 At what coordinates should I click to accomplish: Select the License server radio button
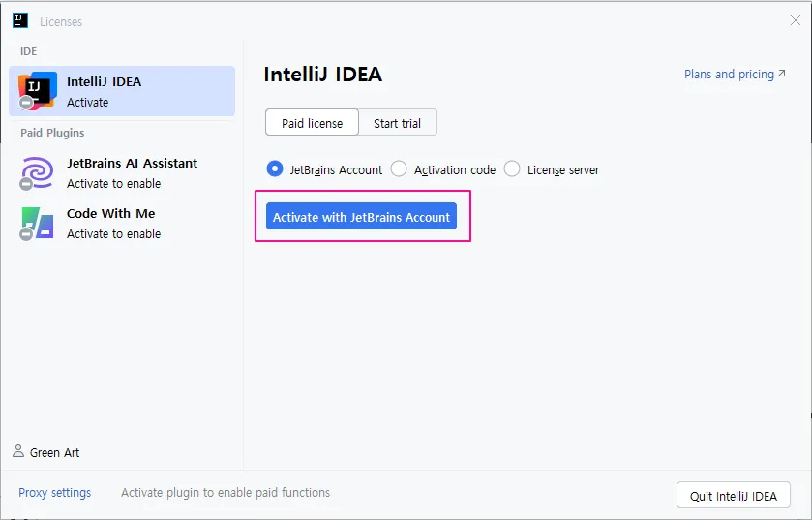512,168
